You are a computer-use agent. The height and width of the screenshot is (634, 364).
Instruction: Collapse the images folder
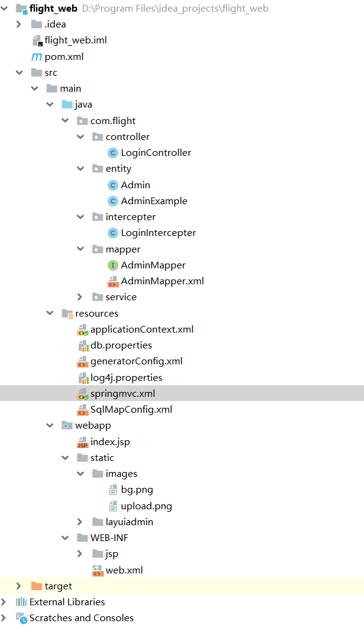pos(81,473)
